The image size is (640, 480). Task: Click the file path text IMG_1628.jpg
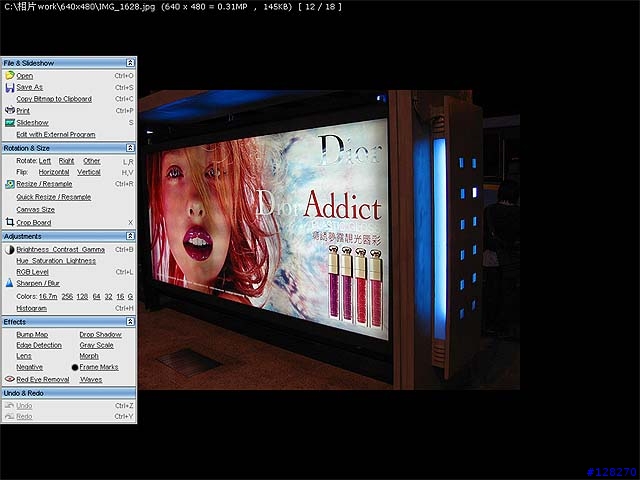coord(127,7)
